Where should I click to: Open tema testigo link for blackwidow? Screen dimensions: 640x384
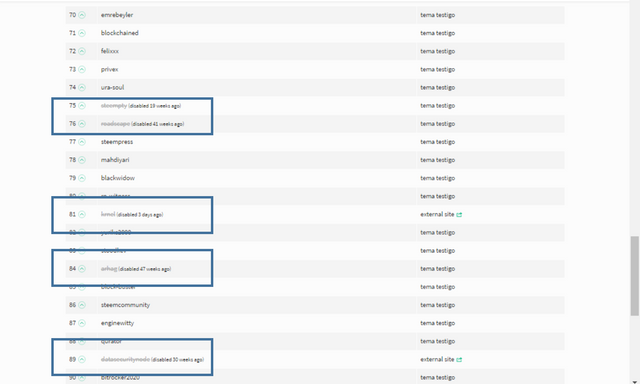(x=438, y=178)
